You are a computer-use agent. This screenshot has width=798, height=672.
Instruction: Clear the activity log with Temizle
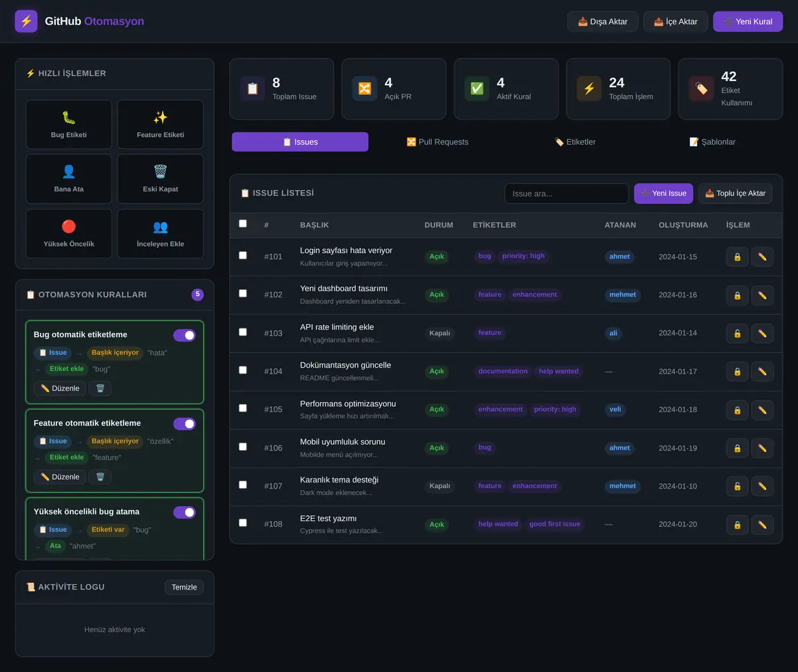184,587
